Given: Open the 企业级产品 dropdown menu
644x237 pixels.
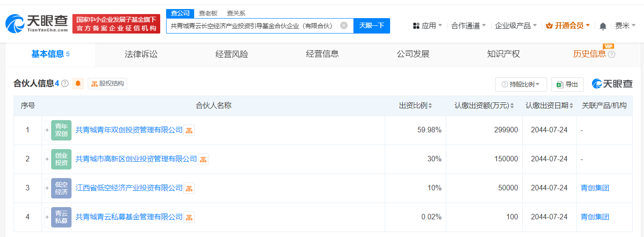Looking at the screenshot, I should point(516,26).
